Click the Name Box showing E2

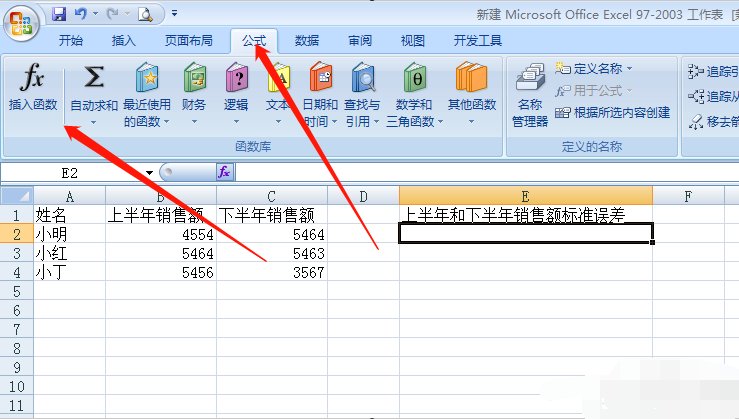pyautogui.click(x=71, y=173)
